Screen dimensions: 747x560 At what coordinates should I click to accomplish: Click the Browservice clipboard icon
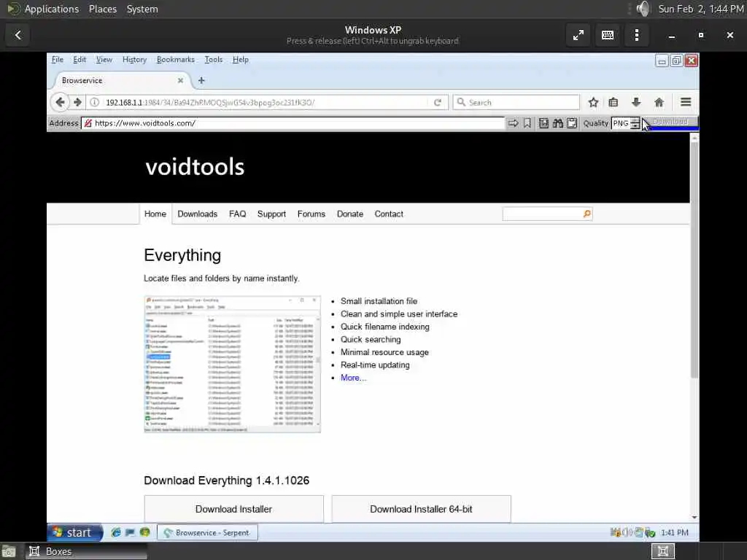coord(572,123)
